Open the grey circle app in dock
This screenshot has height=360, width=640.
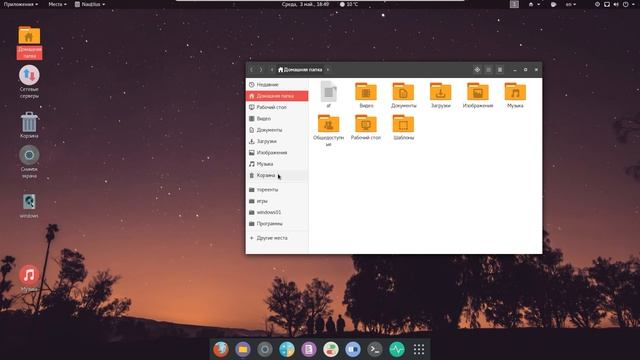click(x=265, y=349)
